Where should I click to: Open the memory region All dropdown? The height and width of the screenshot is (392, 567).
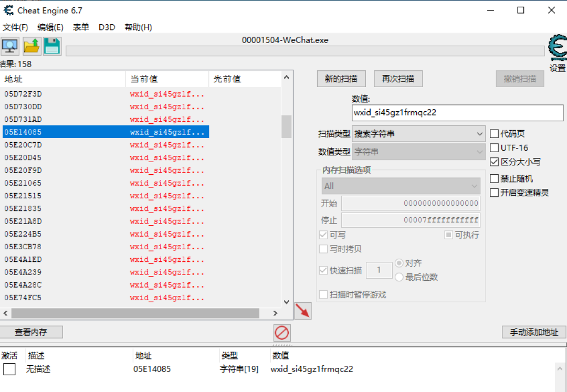401,186
